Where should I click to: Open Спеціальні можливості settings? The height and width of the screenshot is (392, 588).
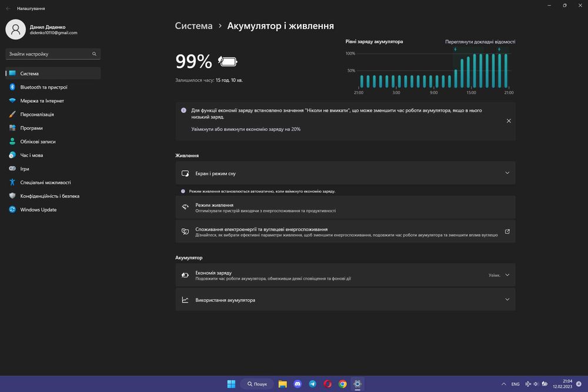click(x=53, y=183)
